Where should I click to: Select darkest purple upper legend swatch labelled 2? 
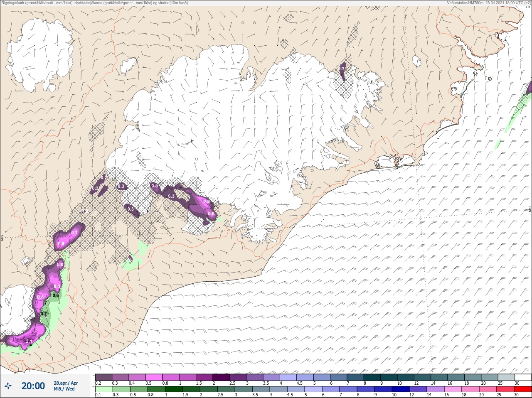[221, 377]
